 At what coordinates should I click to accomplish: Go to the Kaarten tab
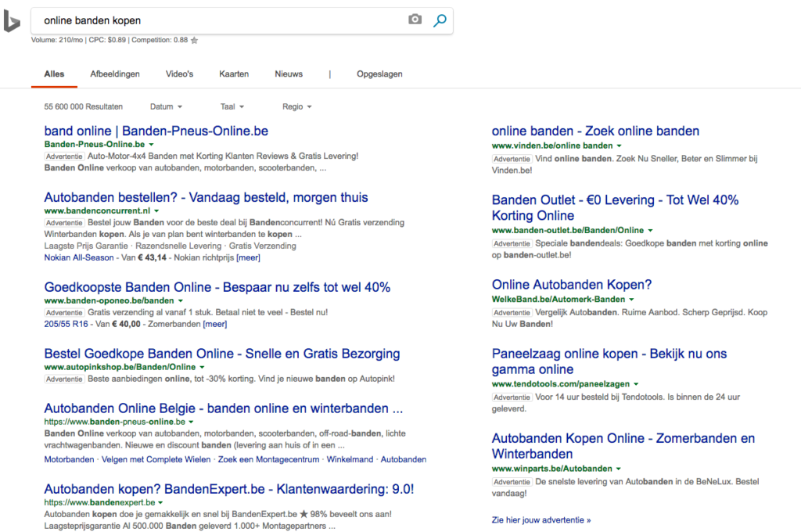click(x=234, y=74)
